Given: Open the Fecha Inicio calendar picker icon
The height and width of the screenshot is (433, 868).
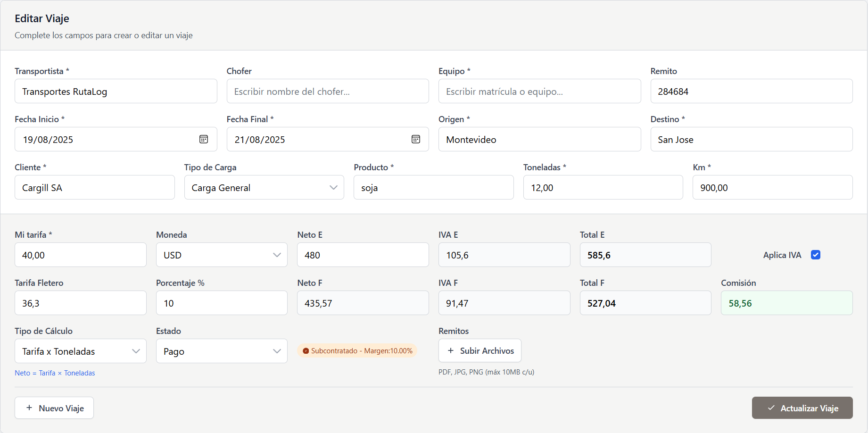Looking at the screenshot, I should coord(204,139).
